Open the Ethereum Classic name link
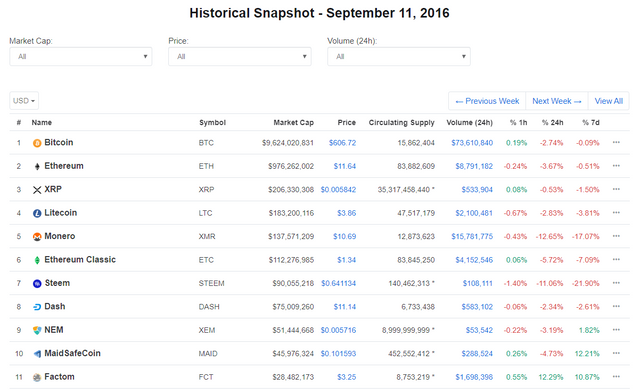 [80, 259]
